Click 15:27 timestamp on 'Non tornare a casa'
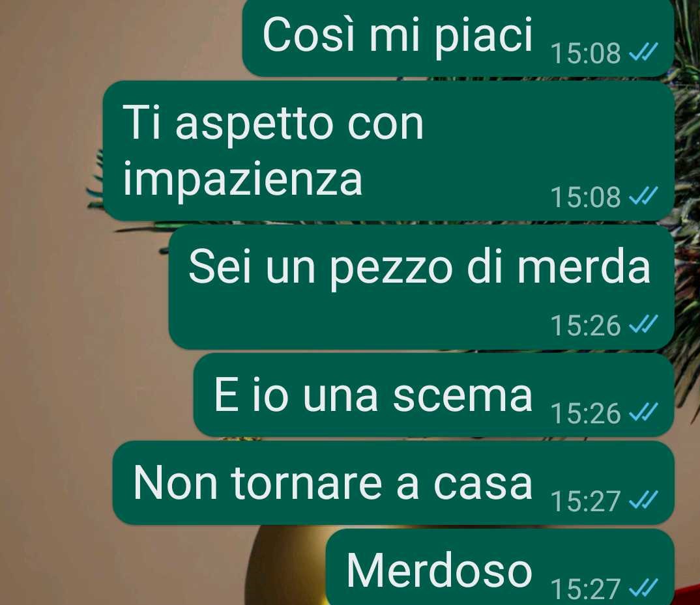Screen dimensions: 700x605 (586, 501)
